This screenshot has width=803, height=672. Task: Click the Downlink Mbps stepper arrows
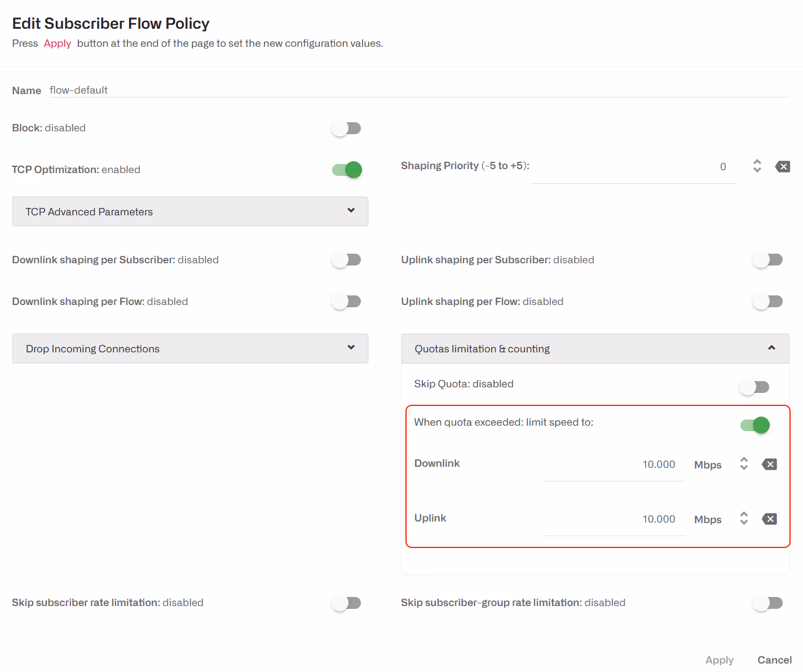(744, 463)
